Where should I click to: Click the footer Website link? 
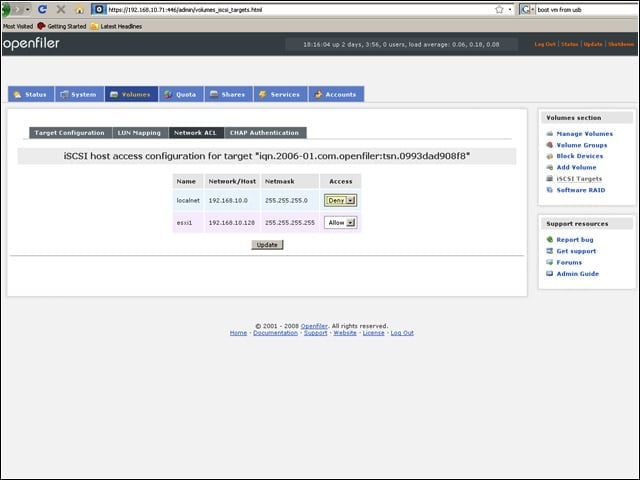[345, 333]
